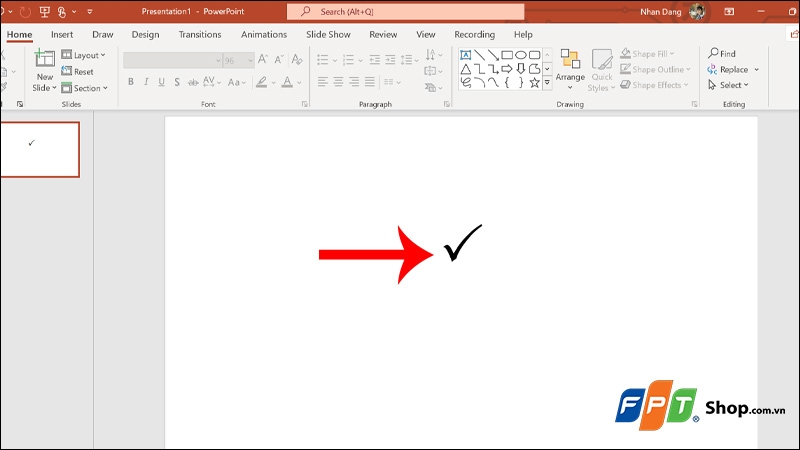Image resolution: width=800 pixels, height=450 pixels.
Task: Open Font dialog launcher
Action: (x=305, y=104)
